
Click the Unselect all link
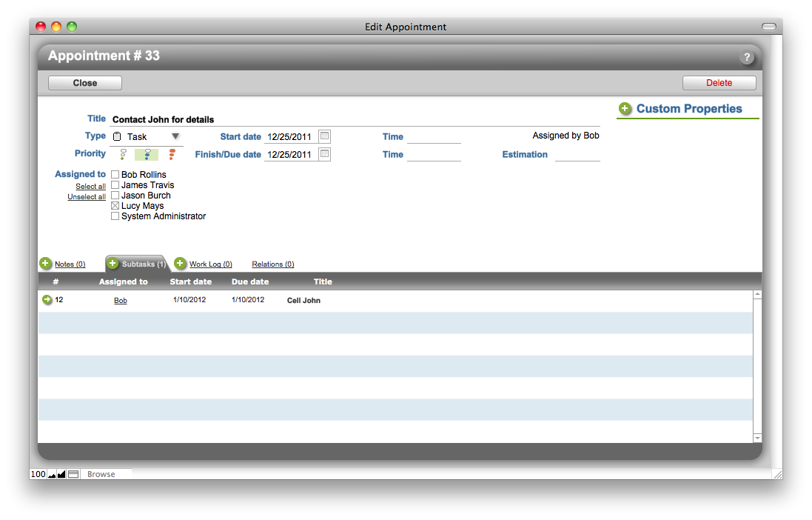(x=87, y=197)
